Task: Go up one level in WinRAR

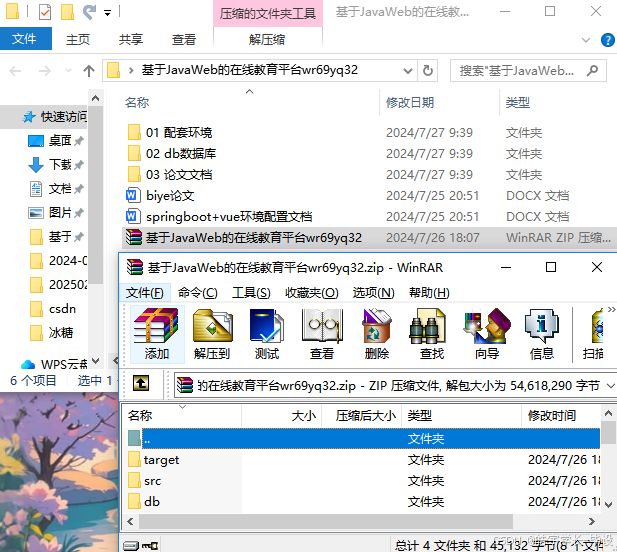Action: (141, 383)
